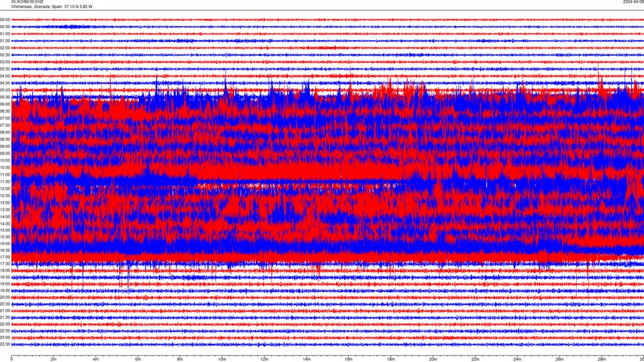
Task: Click the 6m tick on minute axis
Action: [138, 359]
